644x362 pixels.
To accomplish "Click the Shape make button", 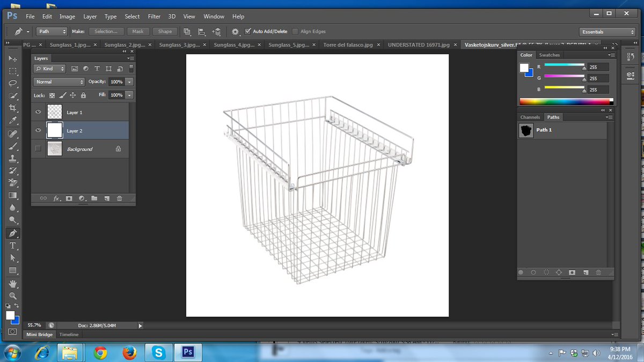I will tap(165, 32).
